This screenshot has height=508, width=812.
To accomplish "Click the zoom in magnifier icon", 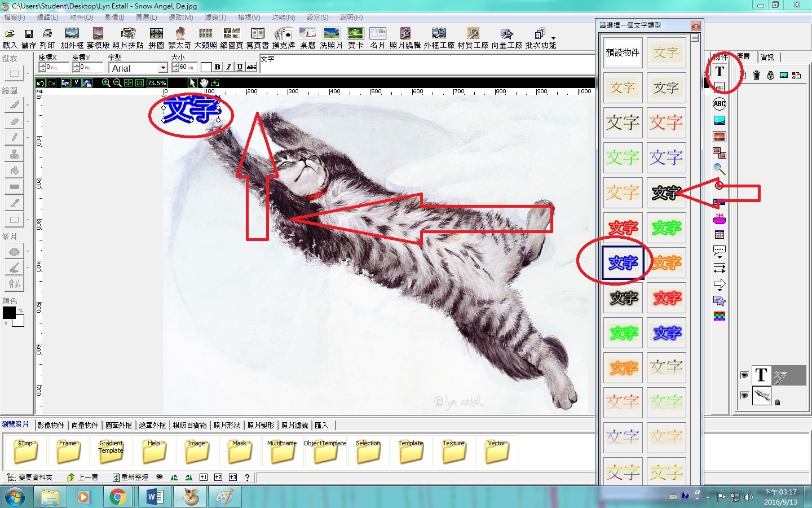I will pyautogui.click(x=105, y=83).
